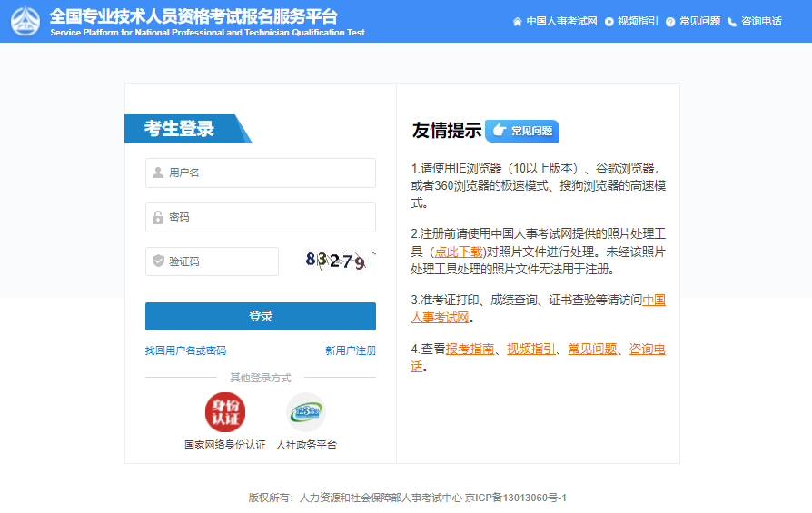The height and width of the screenshot is (513, 812).
Task: Click the phone icon beside 咨询电话
Action: (x=732, y=22)
